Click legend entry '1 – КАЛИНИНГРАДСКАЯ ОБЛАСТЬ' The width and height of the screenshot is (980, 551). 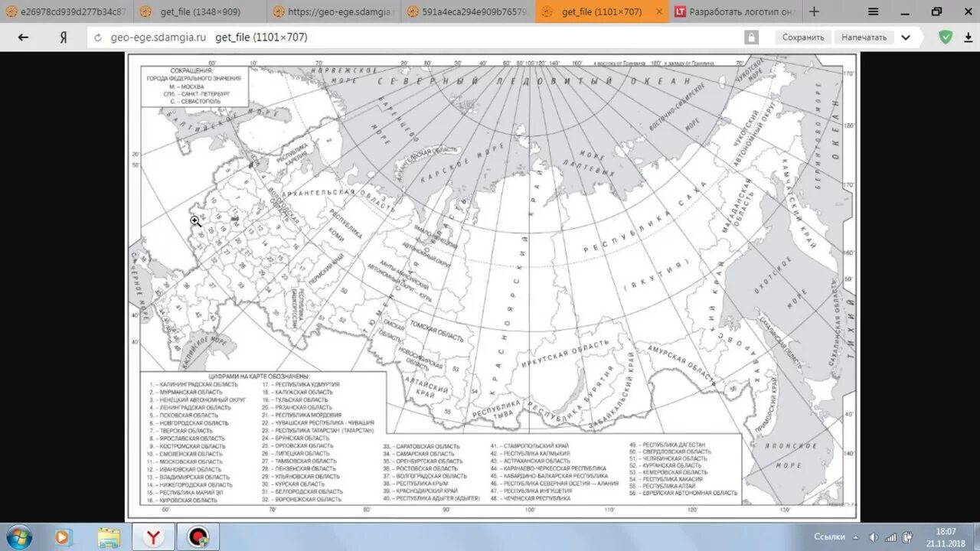tap(194, 384)
